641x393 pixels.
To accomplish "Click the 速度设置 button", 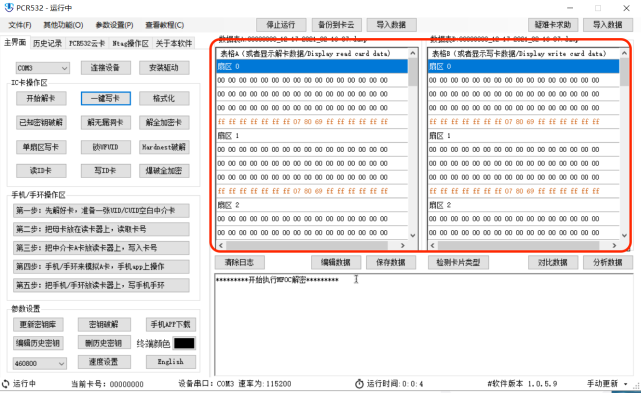I will [104, 362].
